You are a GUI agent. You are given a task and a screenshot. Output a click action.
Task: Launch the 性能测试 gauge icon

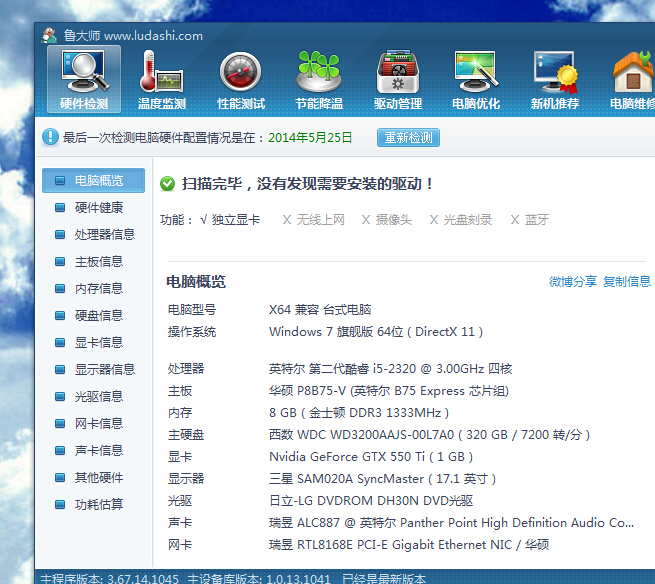tap(241, 79)
